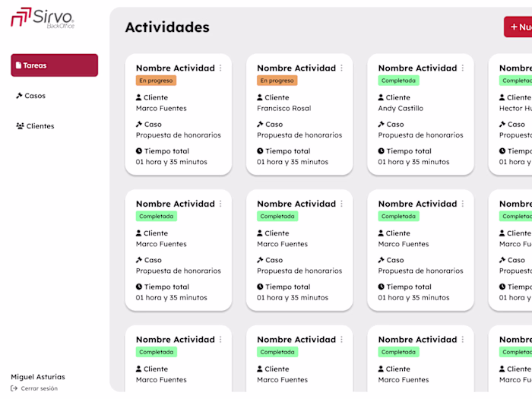
Task: Open the Tareas sidebar section
Action: tap(54, 65)
